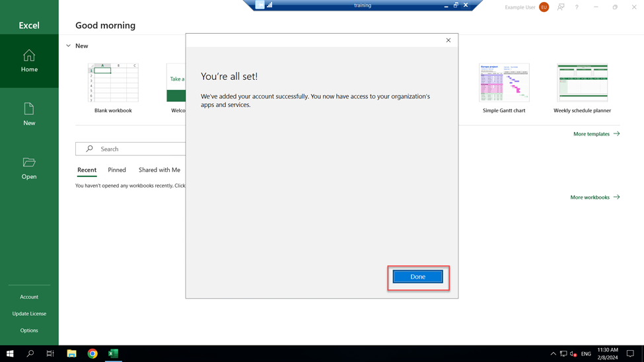The image size is (644, 362).
Task: Choose the Weekly schedule planner template
Action: [x=582, y=83]
